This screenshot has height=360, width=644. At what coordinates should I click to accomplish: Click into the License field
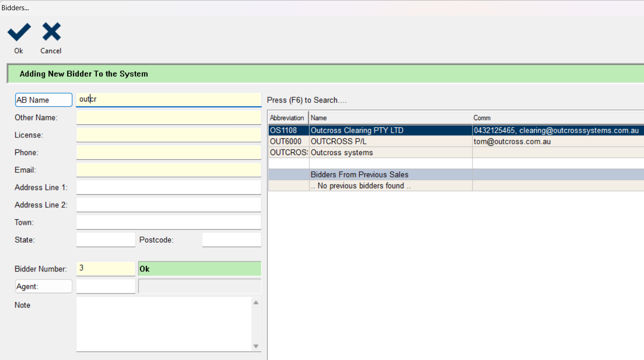coord(168,135)
